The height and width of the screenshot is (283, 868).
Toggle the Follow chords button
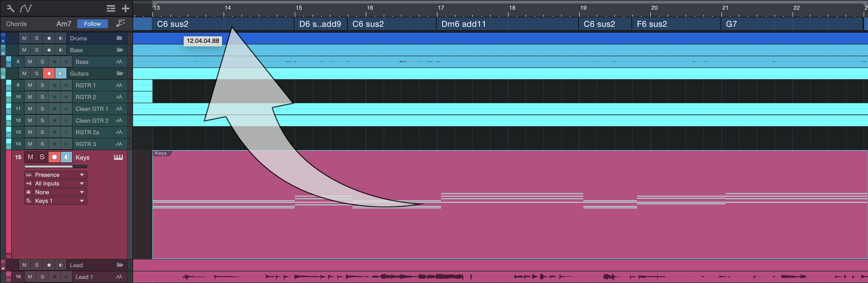point(92,23)
